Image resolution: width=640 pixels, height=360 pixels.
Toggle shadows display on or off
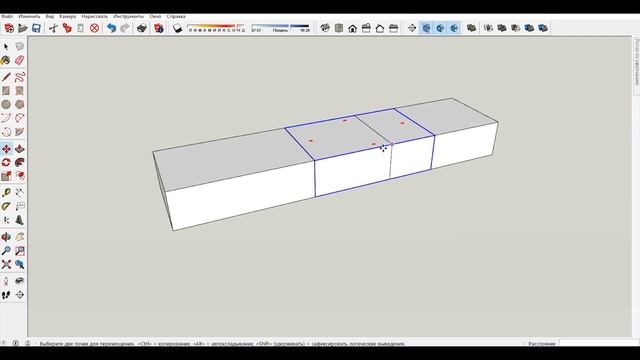pos(178,28)
